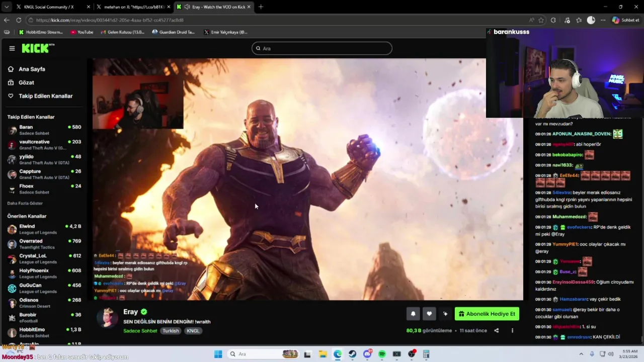Open the Sohbet et Copilot button
Screen dimensions: 644x362
click(x=625, y=20)
